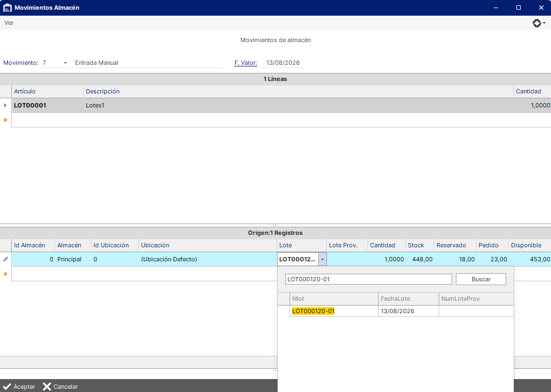Click the Entrada Manual description field
551x392 pixels.
[x=147, y=63]
